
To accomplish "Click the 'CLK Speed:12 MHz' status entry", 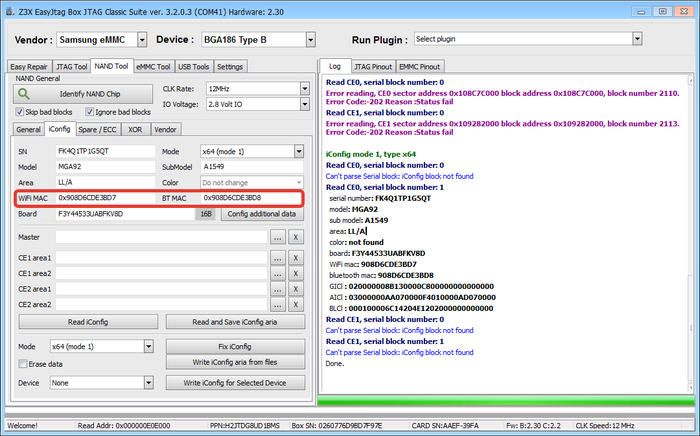I will click(604, 426).
